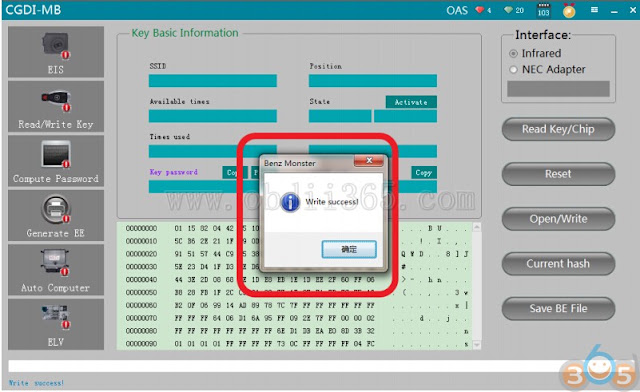
Task: Click the Save BE File button
Action: 558,309
